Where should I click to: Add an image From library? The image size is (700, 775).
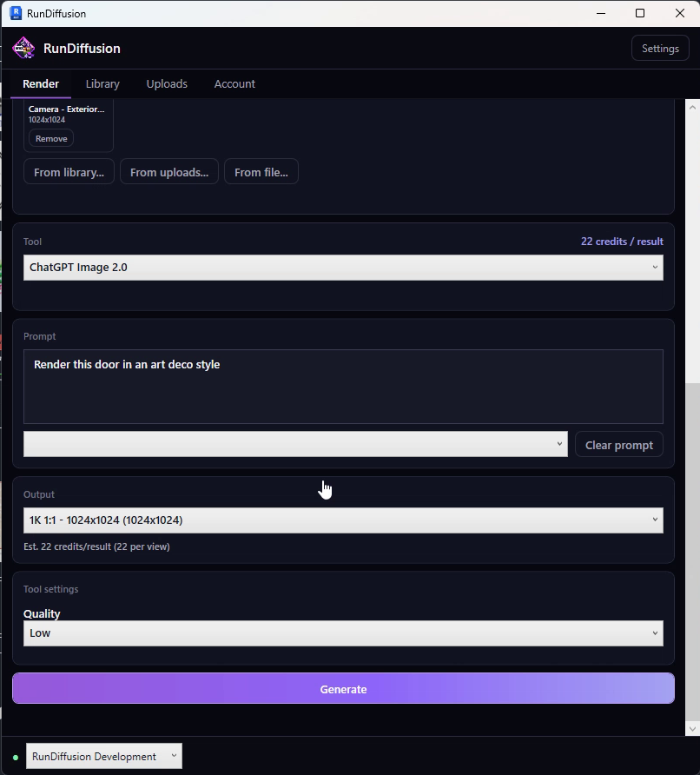coord(69,172)
